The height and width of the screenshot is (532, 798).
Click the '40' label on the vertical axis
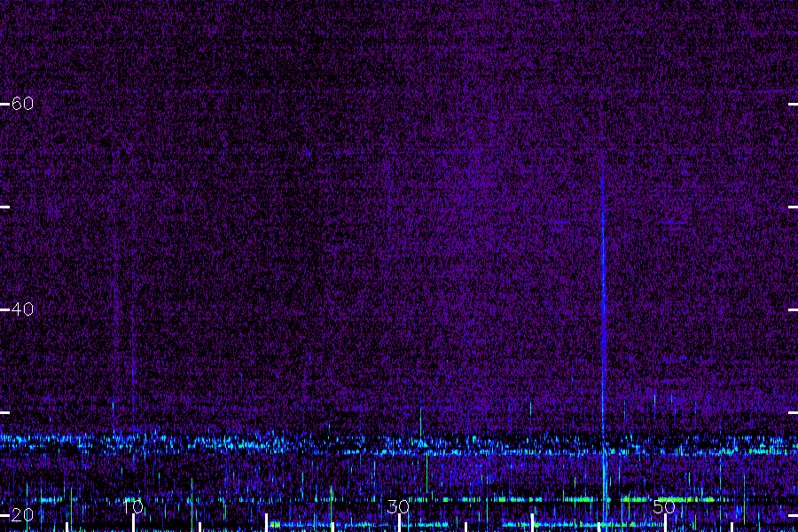[x=22, y=309]
